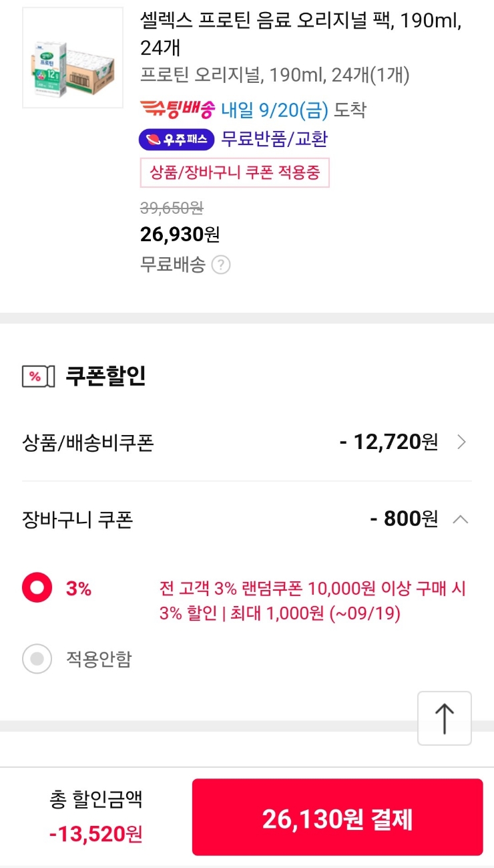Tap the 우주패스 planet badge
Image resolution: width=494 pixels, height=868 pixels.
pos(176,140)
